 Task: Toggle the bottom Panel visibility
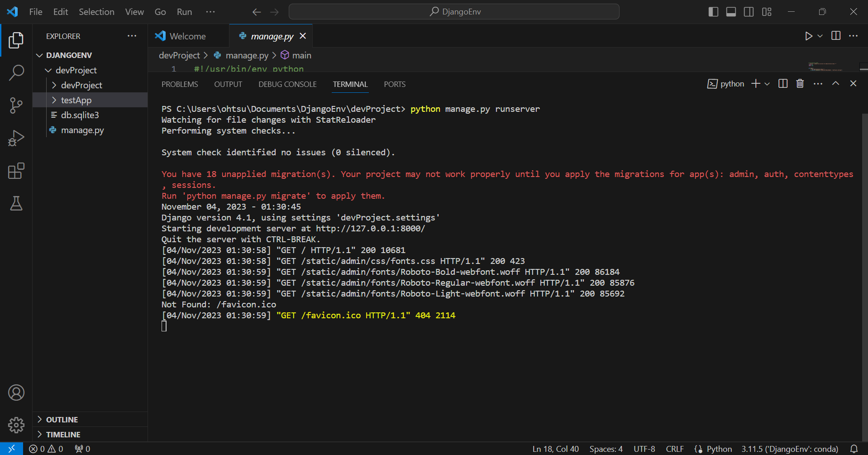[x=730, y=12]
